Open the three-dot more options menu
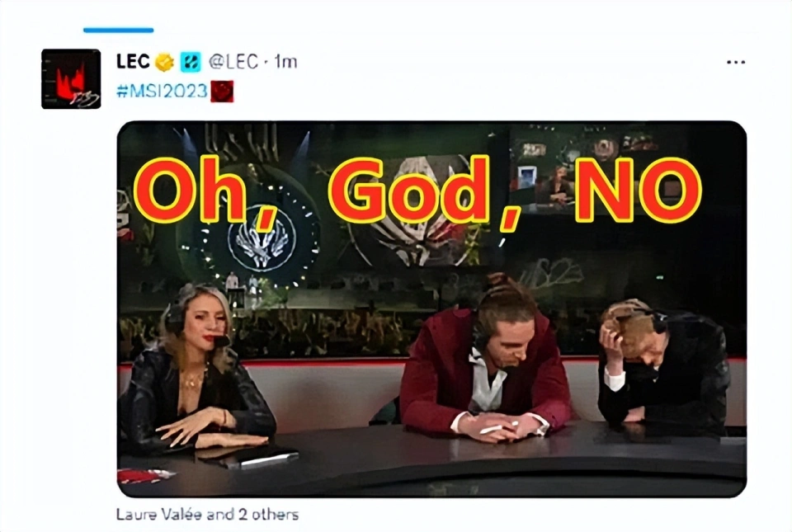Viewport: 792px width, 532px height. 735,62
